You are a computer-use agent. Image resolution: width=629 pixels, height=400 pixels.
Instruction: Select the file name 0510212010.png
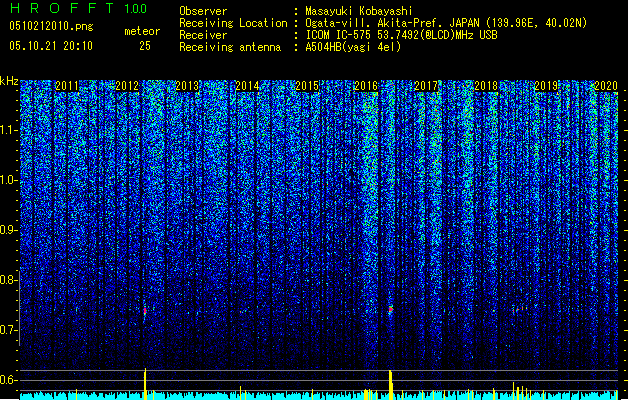pos(51,26)
